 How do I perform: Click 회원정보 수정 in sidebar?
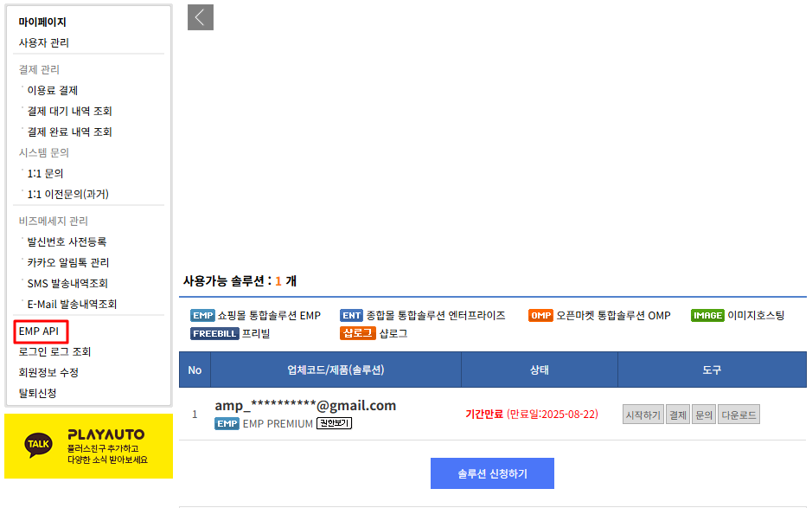[48, 372]
